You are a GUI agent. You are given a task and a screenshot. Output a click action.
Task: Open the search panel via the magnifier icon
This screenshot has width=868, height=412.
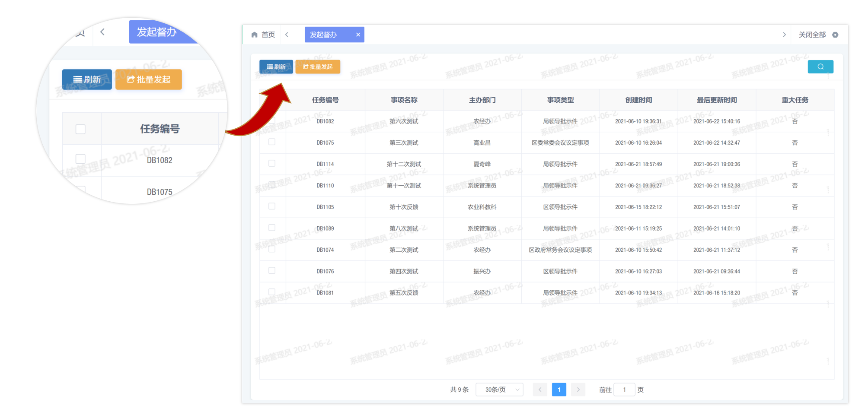coord(820,67)
